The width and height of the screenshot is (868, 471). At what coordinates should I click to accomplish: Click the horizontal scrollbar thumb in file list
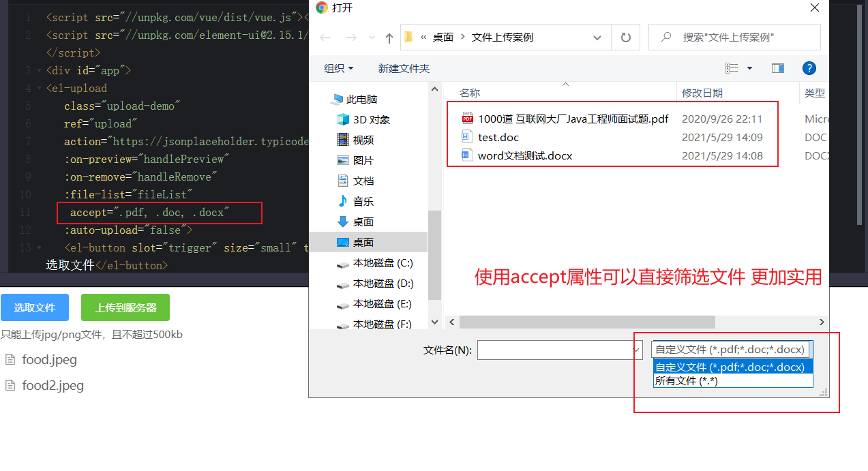pos(587,322)
